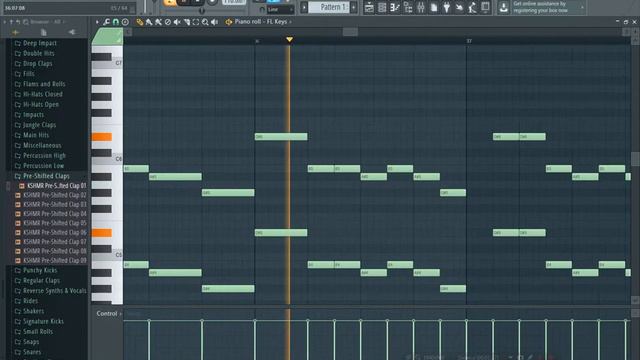The height and width of the screenshot is (360, 640).
Task: Click the piano roll vertical scrollbar handle
Action: pyautogui.click(x=635, y=159)
